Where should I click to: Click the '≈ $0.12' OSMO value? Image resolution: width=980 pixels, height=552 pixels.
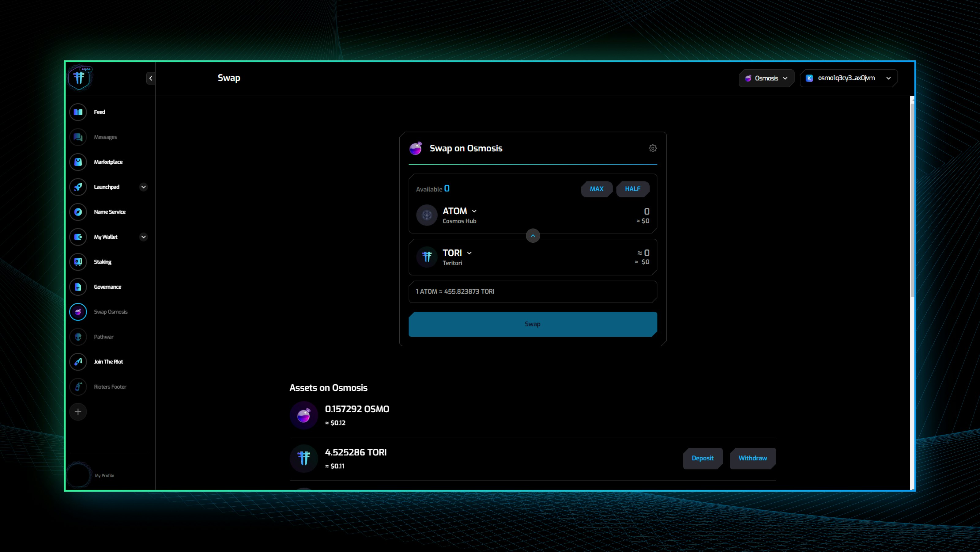335,423
